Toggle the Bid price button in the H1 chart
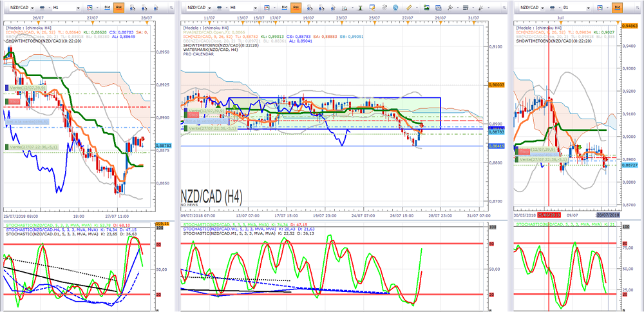644x312 pixels. [x=107, y=7]
